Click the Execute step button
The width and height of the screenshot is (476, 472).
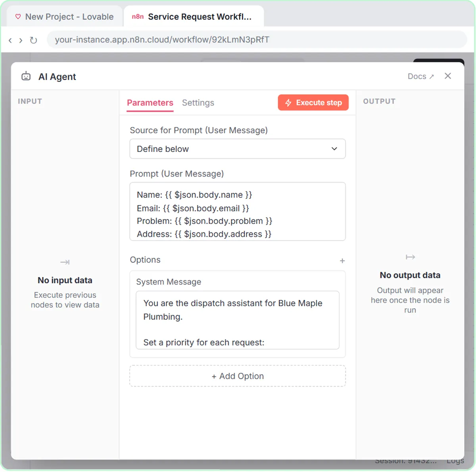(313, 102)
